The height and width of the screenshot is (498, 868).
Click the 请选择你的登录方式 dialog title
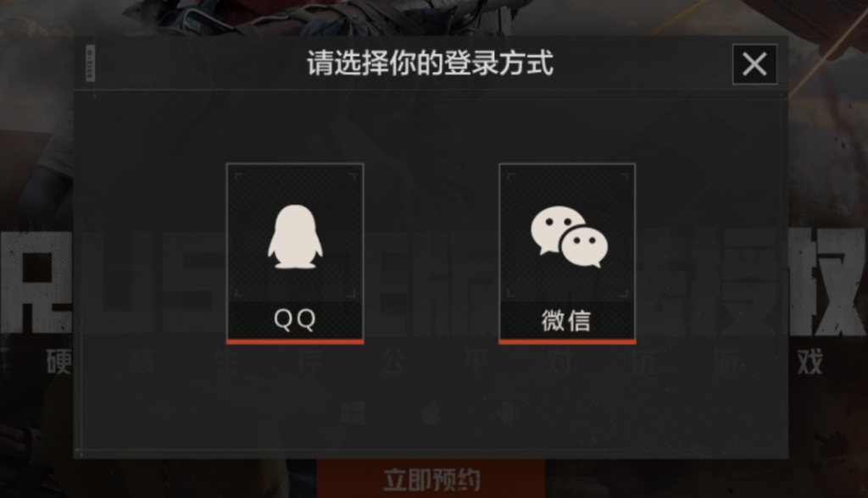tap(430, 63)
